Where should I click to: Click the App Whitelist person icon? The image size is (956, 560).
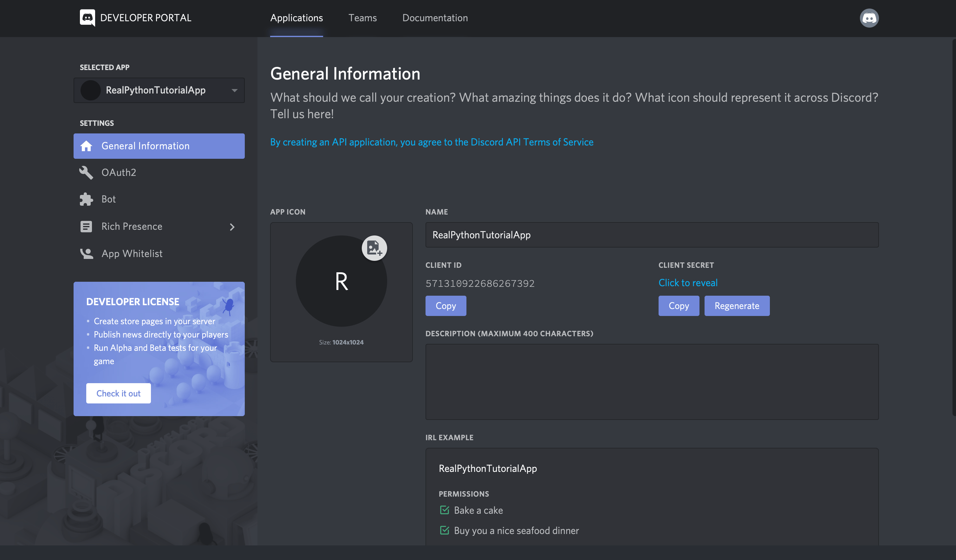86,254
